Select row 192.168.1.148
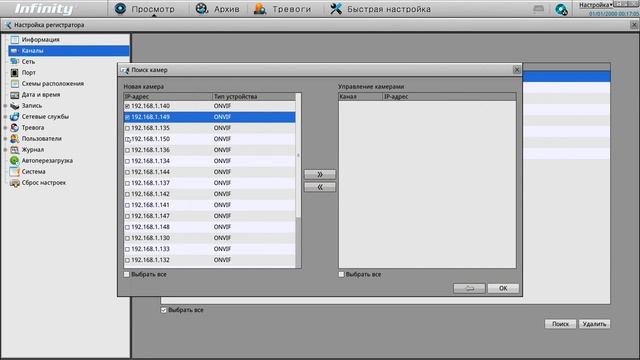The height and width of the screenshot is (360, 640). [x=210, y=227]
